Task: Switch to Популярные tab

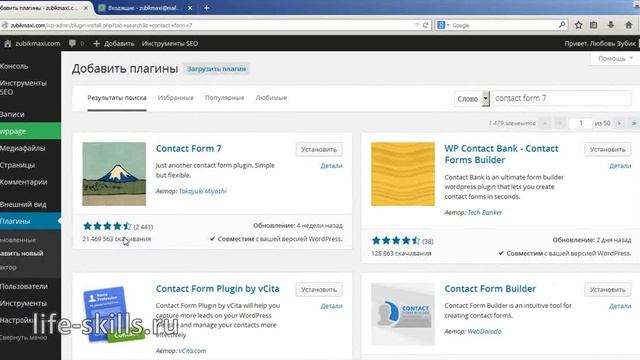Action: (x=224, y=98)
